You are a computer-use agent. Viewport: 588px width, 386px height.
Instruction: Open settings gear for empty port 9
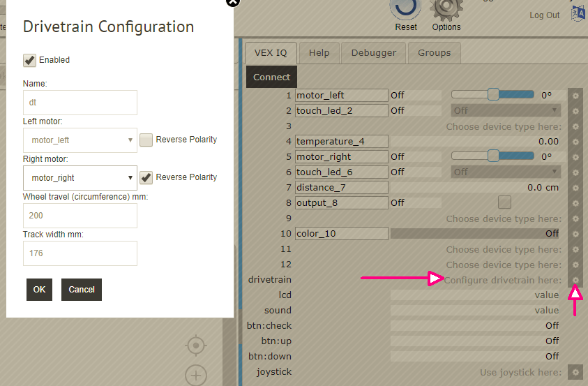coord(575,218)
